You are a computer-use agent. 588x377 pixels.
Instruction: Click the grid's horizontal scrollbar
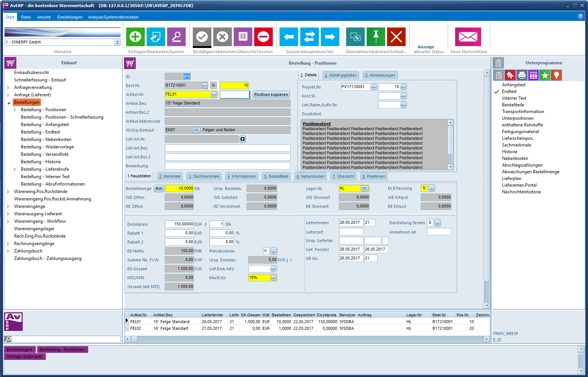tap(307, 339)
